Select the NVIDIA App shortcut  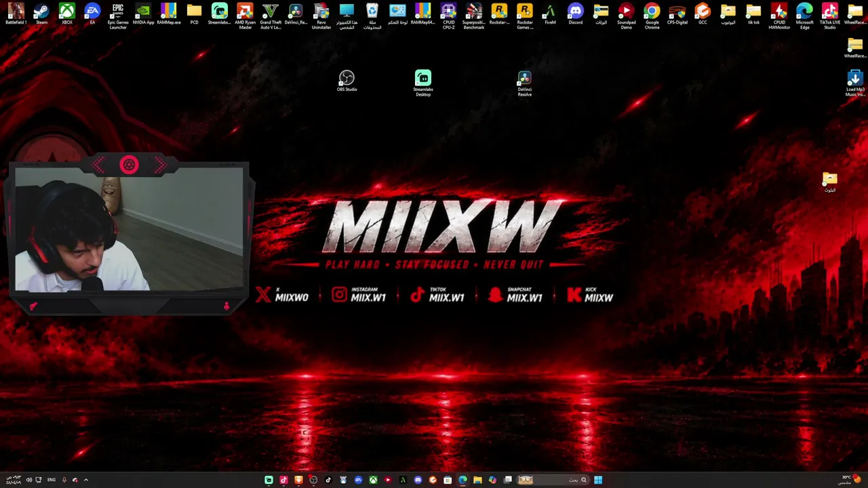coord(143,14)
